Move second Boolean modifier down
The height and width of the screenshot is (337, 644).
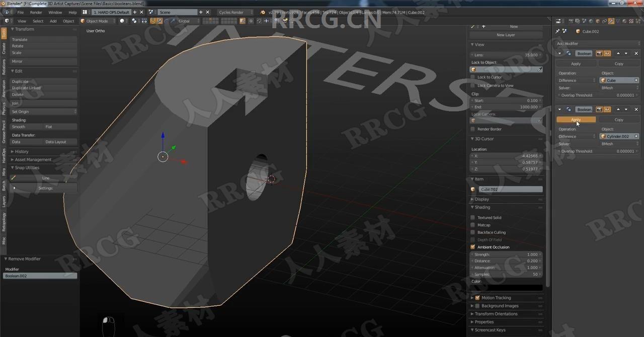click(x=626, y=109)
